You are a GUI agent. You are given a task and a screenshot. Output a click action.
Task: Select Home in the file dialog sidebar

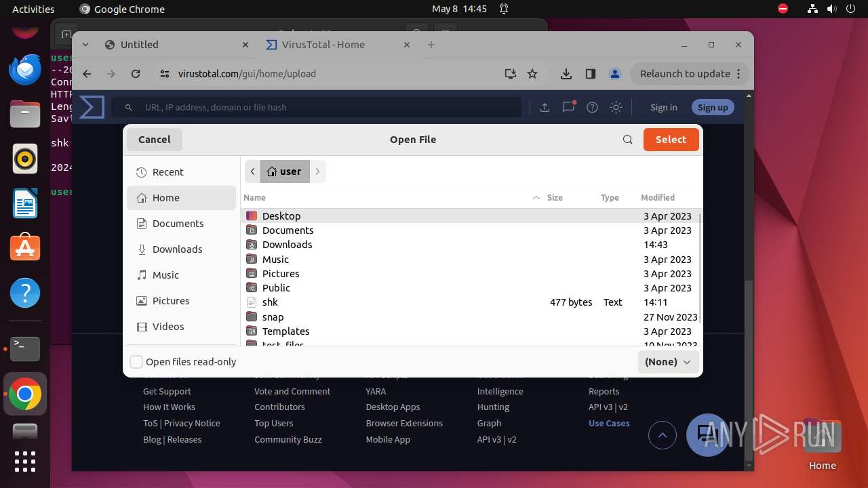click(x=181, y=198)
